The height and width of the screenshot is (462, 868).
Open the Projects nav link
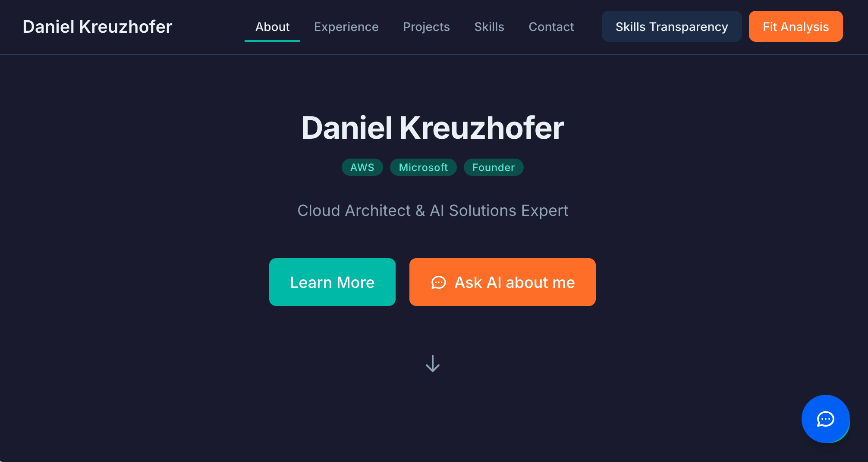426,27
